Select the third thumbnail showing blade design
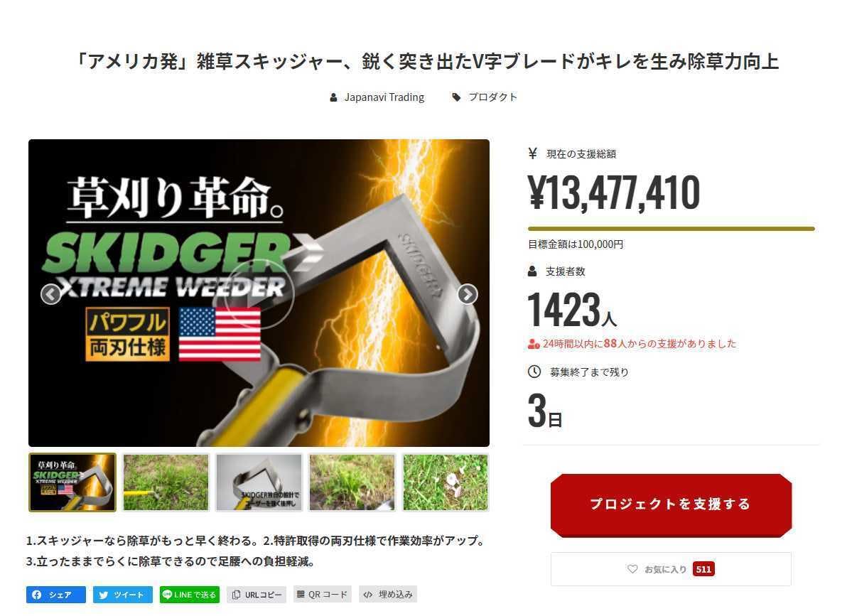847x616 pixels. tap(259, 482)
